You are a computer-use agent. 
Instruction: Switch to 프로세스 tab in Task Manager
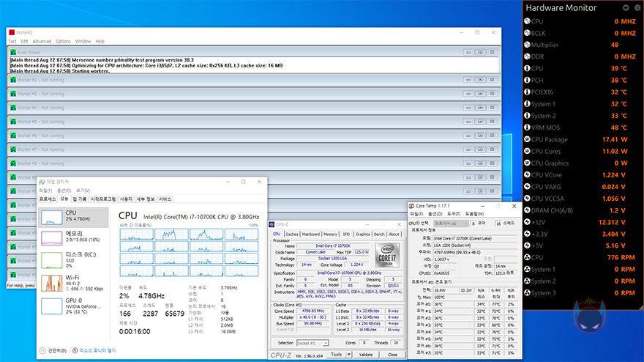coord(48,199)
